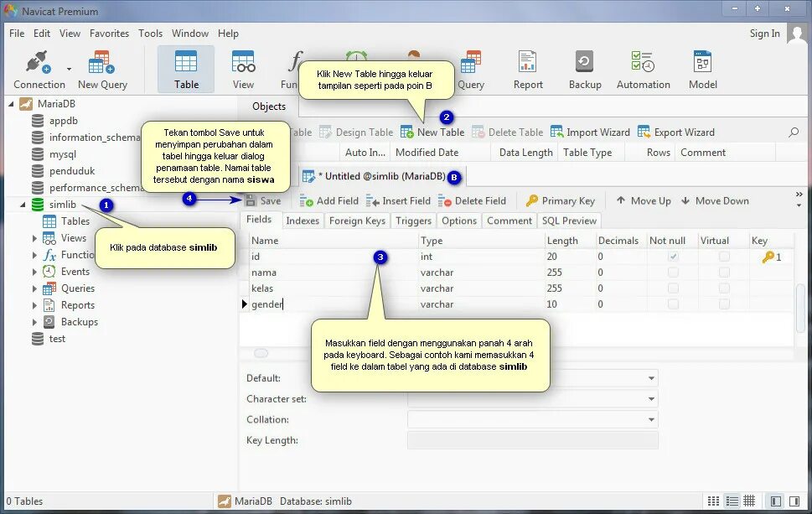The height and width of the screenshot is (514, 812).
Task: Open the Favorites menu
Action: click(x=109, y=34)
